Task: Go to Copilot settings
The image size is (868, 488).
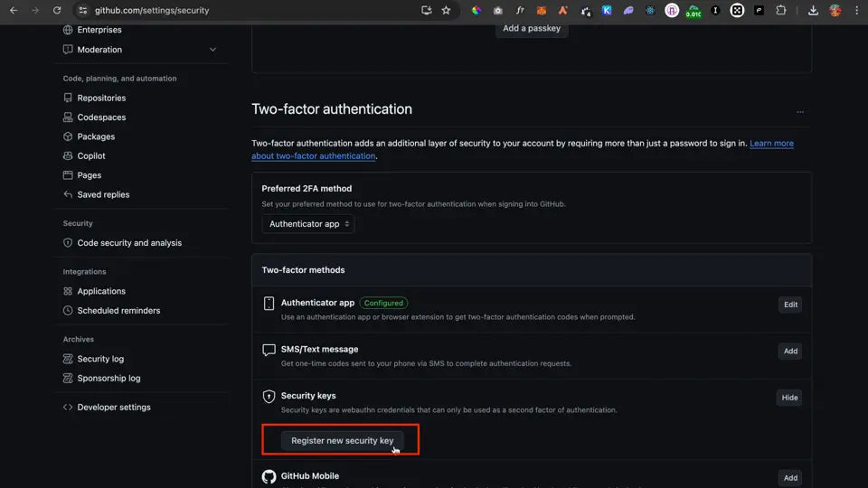Action: click(91, 155)
